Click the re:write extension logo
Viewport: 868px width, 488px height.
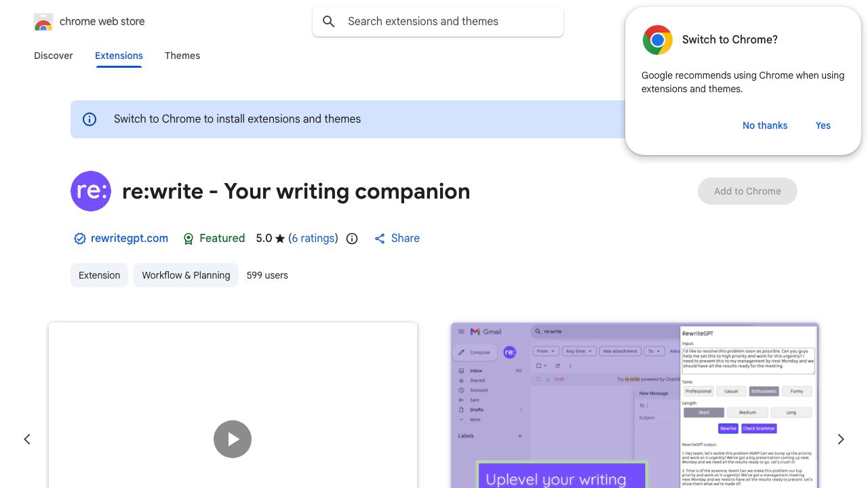click(91, 191)
